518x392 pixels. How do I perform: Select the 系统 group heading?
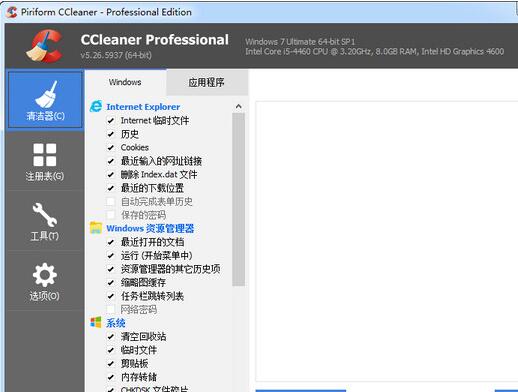coord(116,323)
